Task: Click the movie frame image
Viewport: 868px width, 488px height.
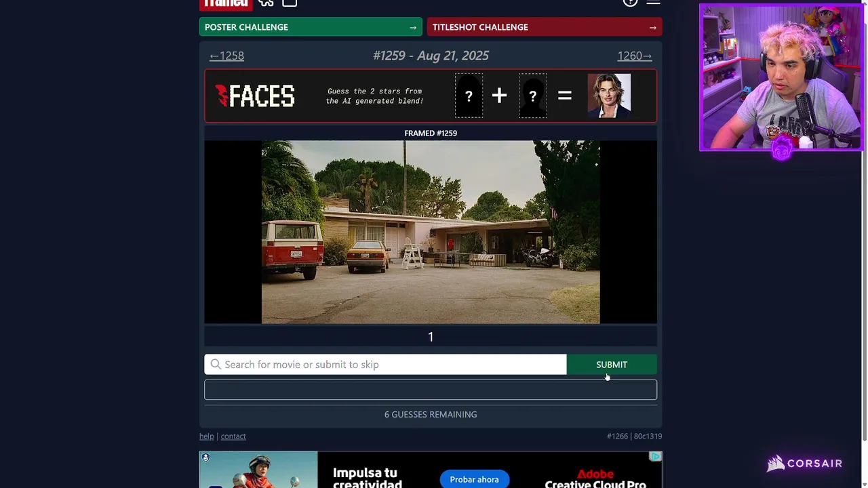Action: (x=431, y=232)
